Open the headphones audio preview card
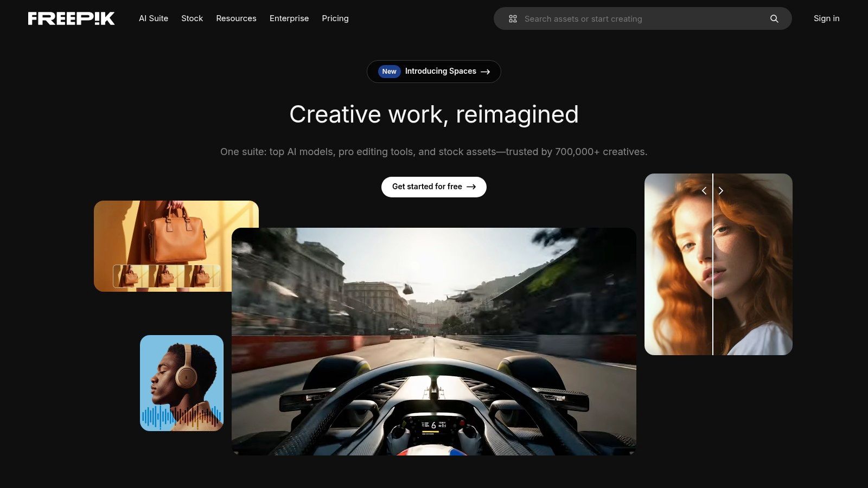 point(182,383)
